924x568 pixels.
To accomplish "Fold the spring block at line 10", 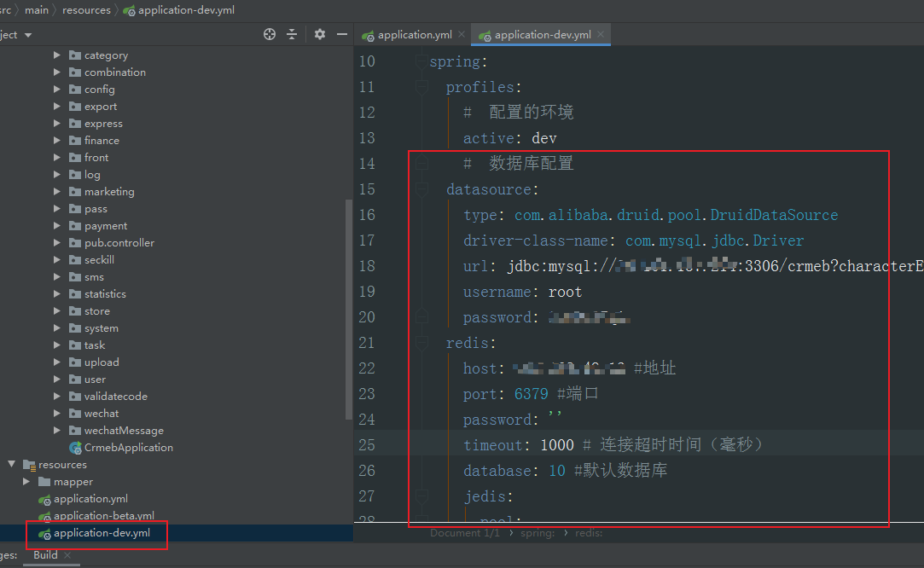I will pyautogui.click(x=421, y=61).
